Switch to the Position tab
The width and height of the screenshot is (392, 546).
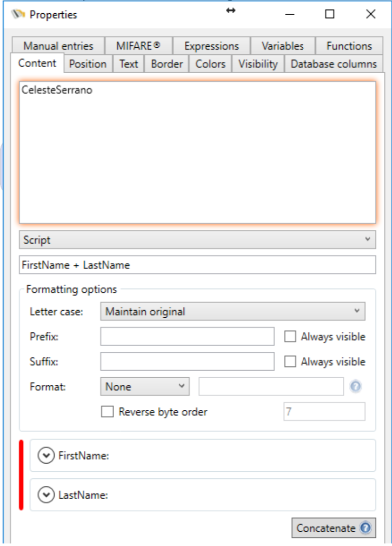pos(88,64)
